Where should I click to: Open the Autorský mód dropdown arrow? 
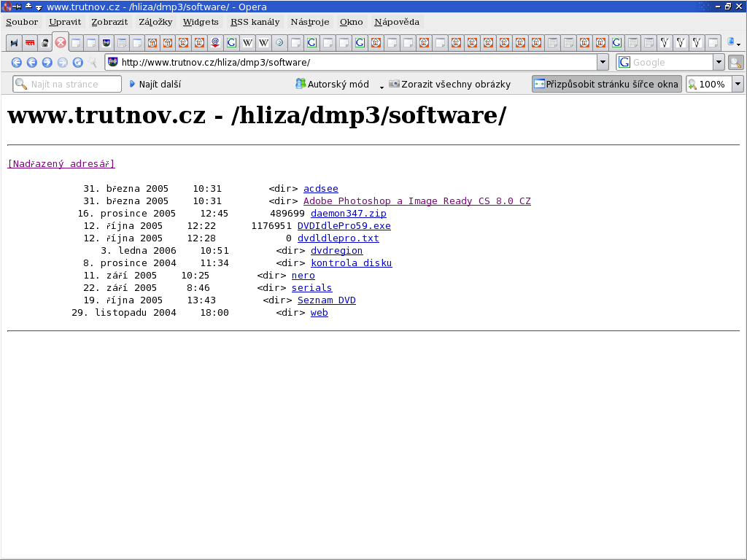click(x=382, y=86)
